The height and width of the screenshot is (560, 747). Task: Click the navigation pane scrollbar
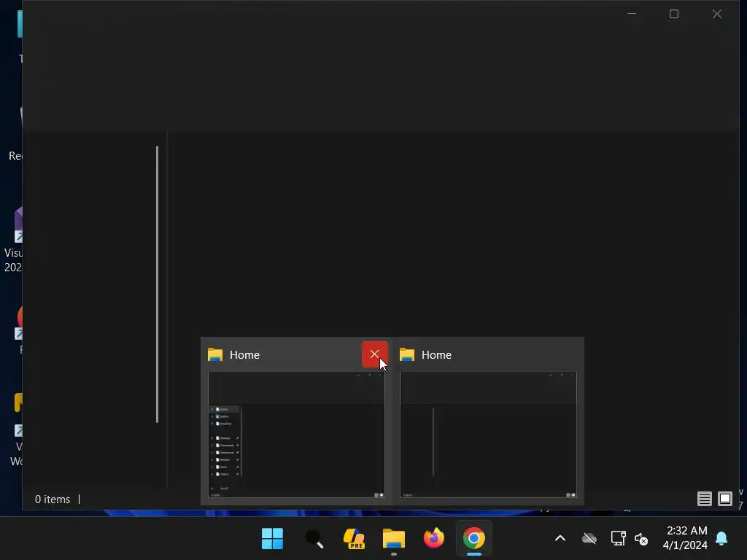(158, 284)
